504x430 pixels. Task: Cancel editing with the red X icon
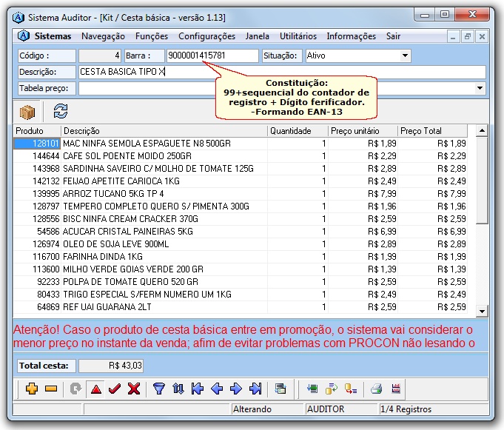(134, 389)
